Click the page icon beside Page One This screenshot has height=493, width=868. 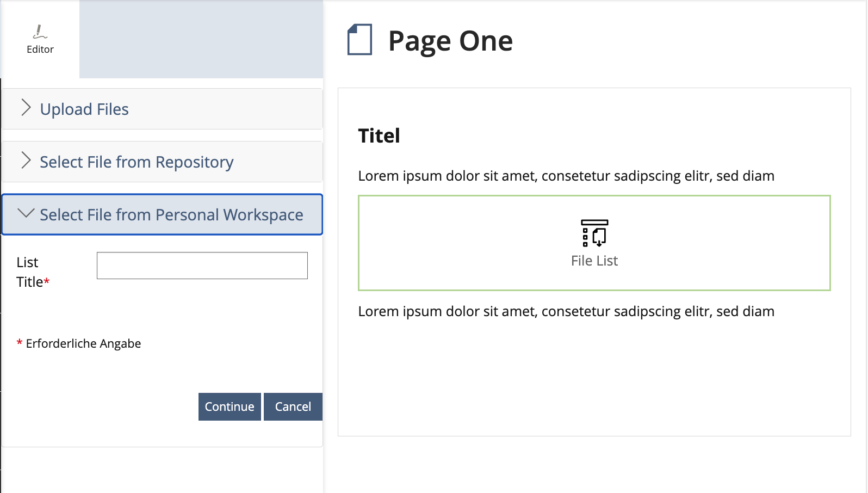click(359, 40)
